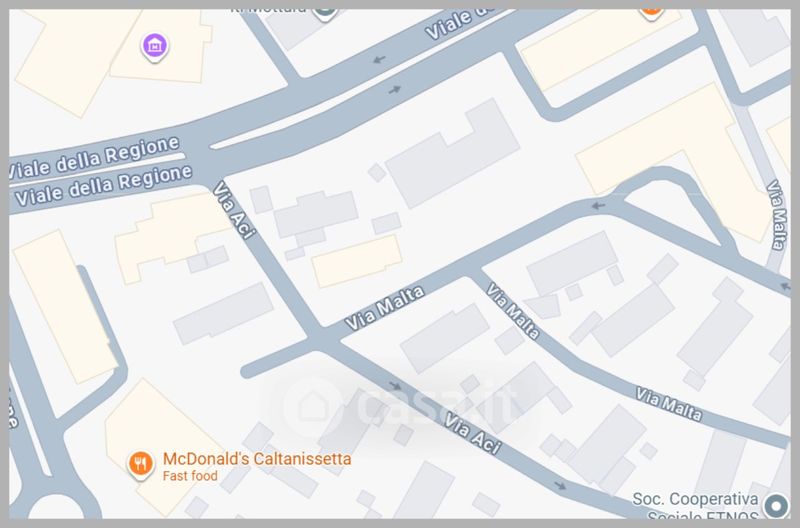Screen dimensions: 800x528
Task: Click the McDonald's restaurant orange pin icon
Action: 140,464
